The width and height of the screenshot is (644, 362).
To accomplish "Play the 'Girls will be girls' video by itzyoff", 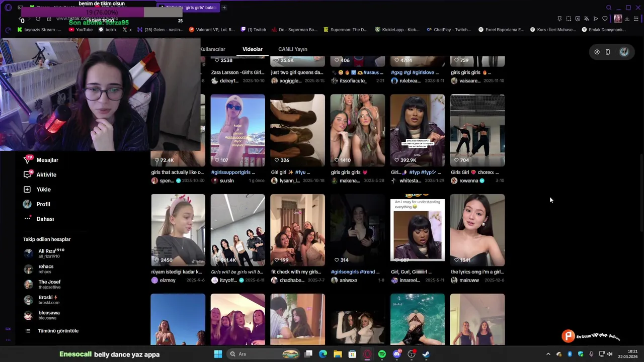I will pyautogui.click(x=237, y=230).
